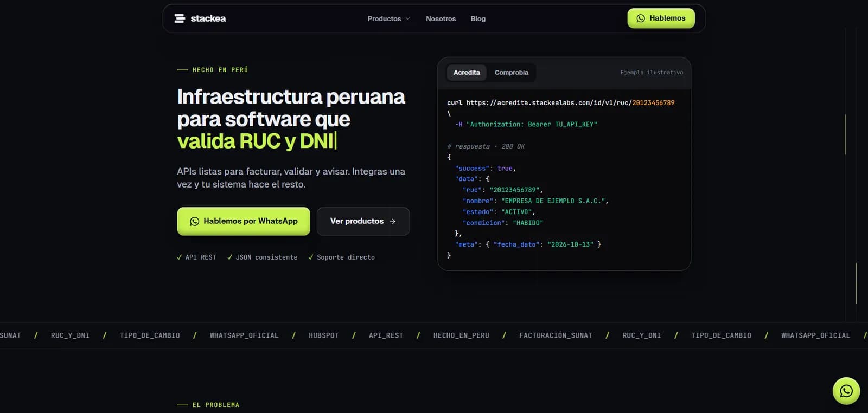868x413 pixels.
Task: Click the 'valida RUC y DNI' headline text
Action: pyautogui.click(x=256, y=141)
